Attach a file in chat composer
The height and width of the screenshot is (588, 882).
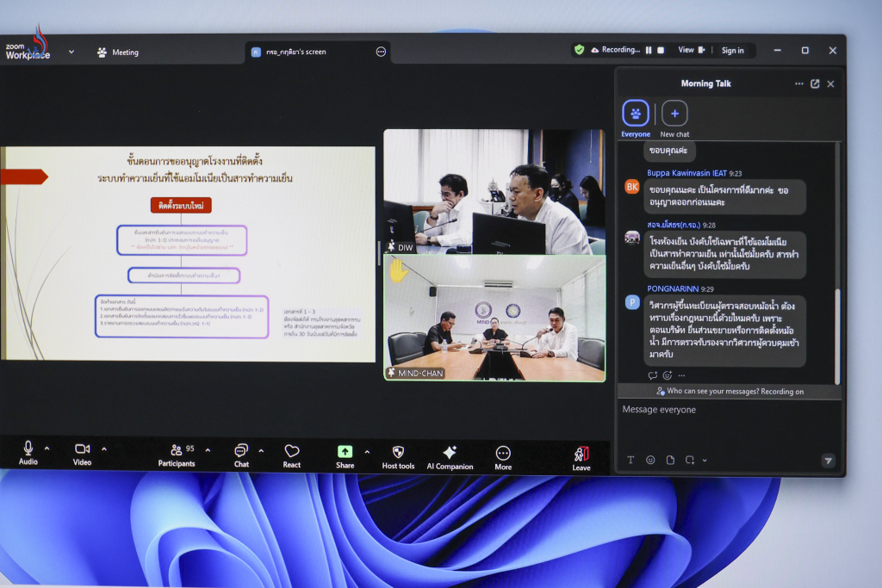[x=670, y=460]
